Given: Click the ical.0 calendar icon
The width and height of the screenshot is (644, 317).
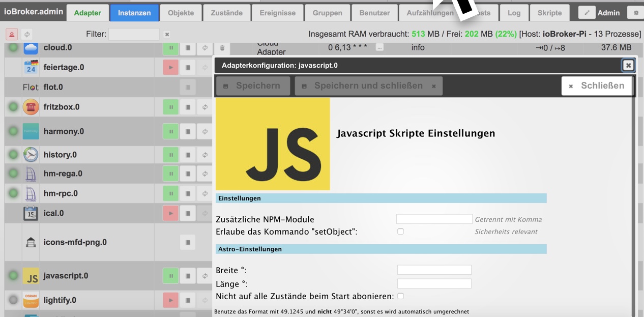Looking at the screenshot, I should pos(31,213).
